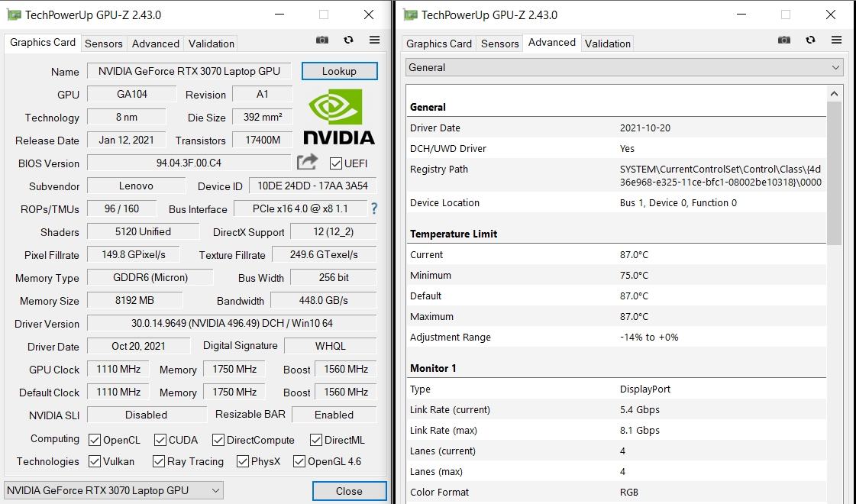Click the Color Format RGB row
The height and width of the screenshot is (504, 856).
(x=616, y=492)
